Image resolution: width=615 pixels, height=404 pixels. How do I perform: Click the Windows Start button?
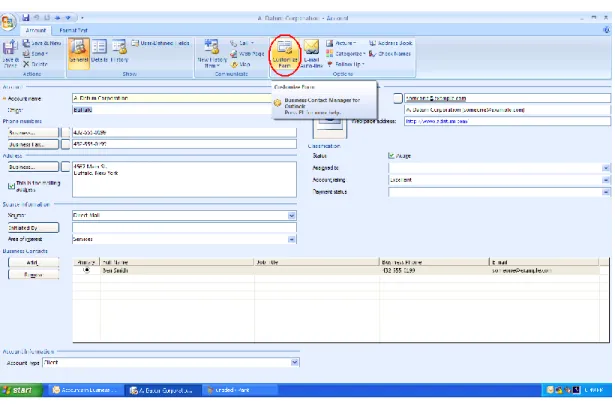[x=21, y=390]
